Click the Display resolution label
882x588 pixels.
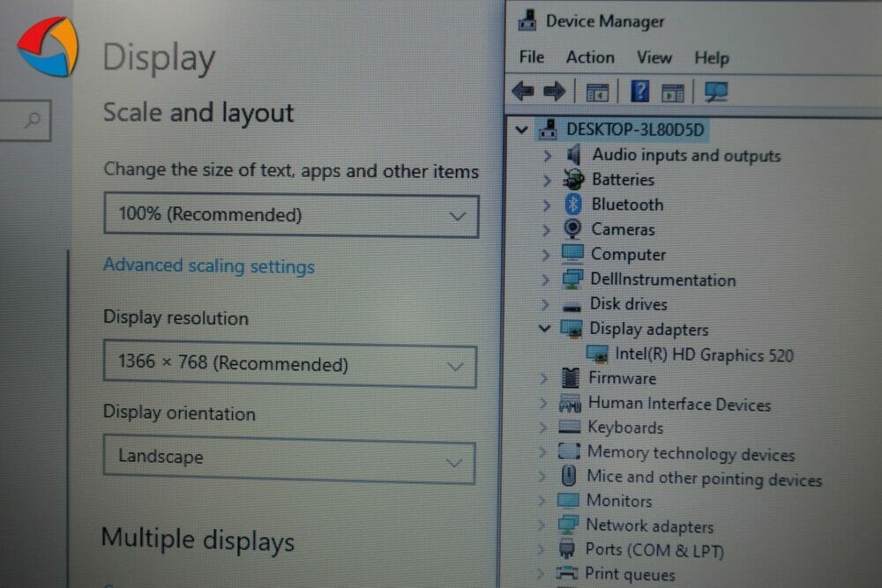(176, 318)
